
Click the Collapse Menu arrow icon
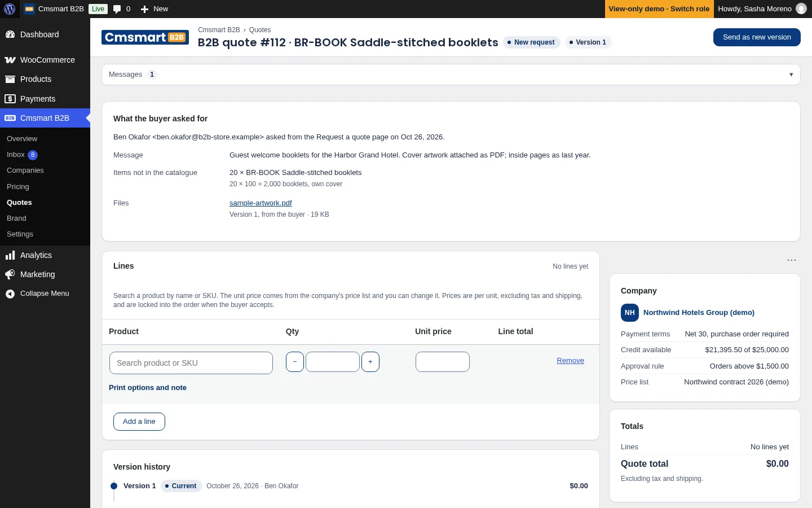pos(10,294)
